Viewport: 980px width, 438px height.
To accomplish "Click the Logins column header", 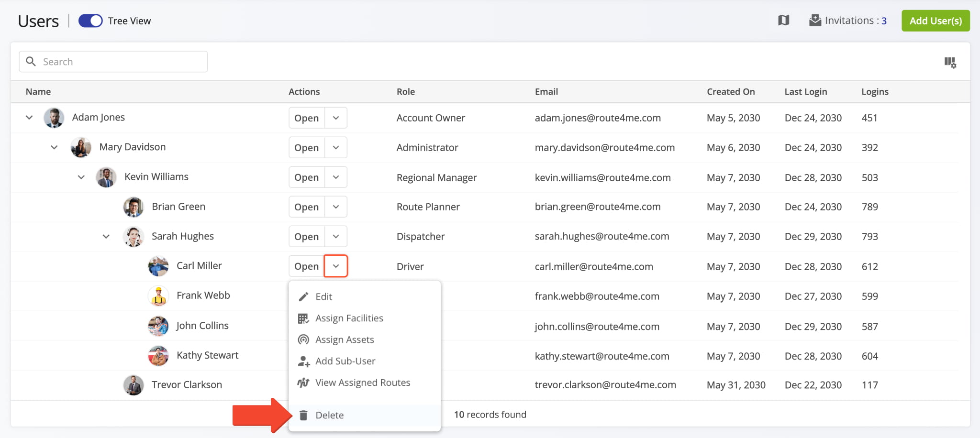I will pyautogui.click(x=875, y=91).
